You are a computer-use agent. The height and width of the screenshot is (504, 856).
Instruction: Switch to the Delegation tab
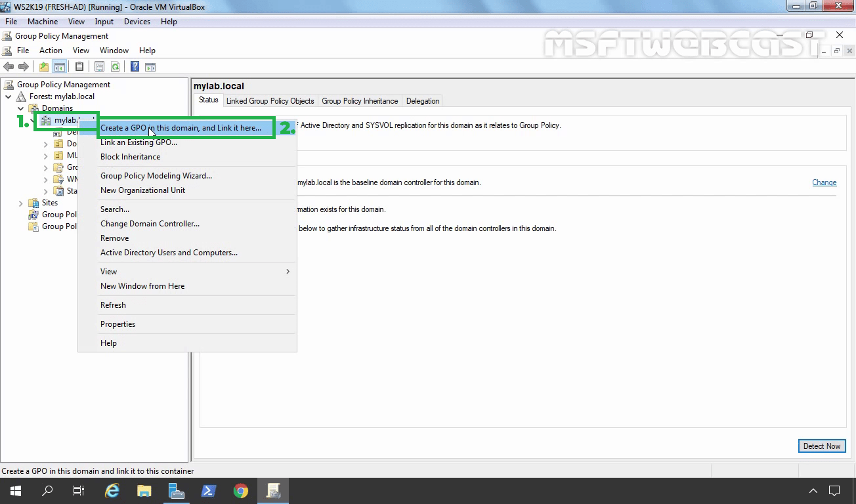click(x=422, y=100)
